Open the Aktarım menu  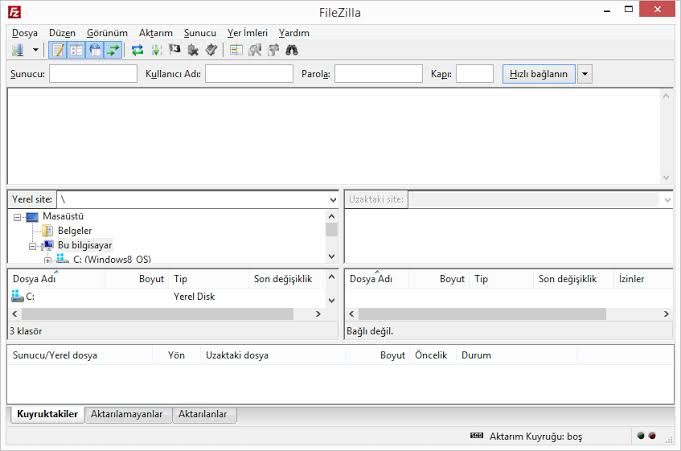click(x=155, y=33)
